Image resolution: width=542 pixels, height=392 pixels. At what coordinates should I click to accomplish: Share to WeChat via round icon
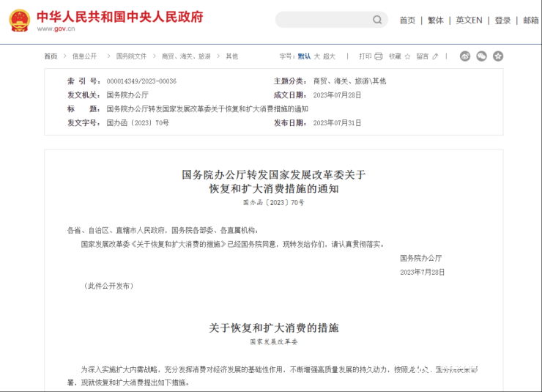(x=481, y=56)
